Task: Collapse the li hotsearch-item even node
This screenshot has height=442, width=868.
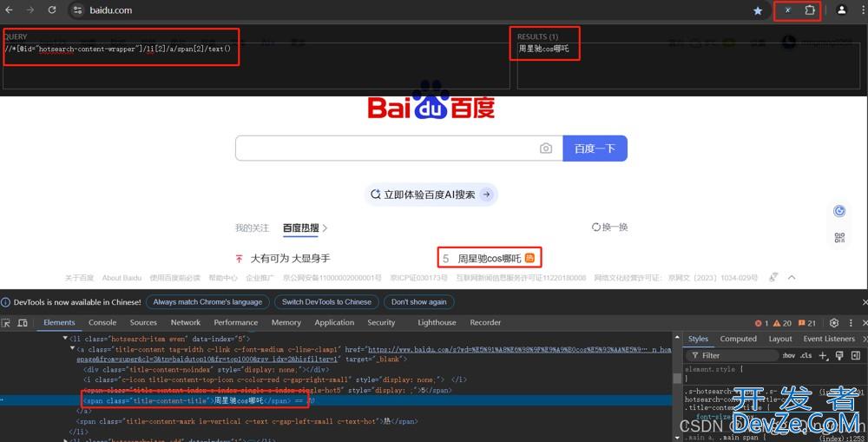Action: click(x=65, y=339)
